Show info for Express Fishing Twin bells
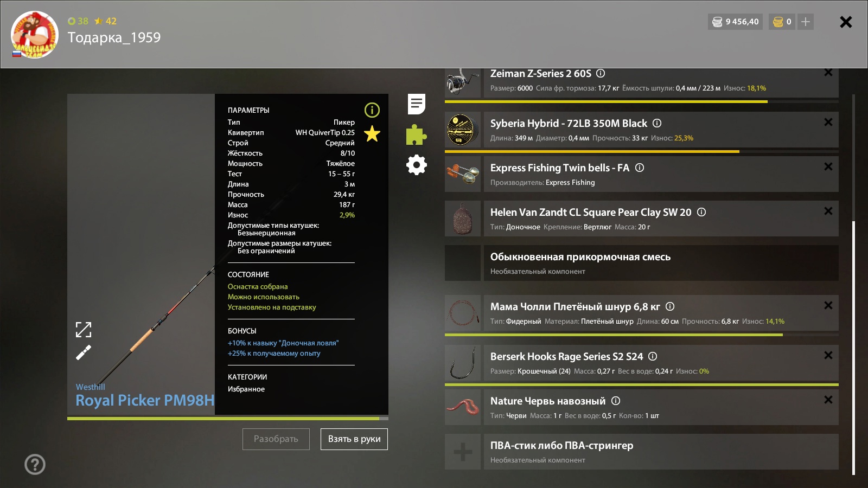Image resolution: width=868 pixels, height=488 pixels. [x=640, y=168]
